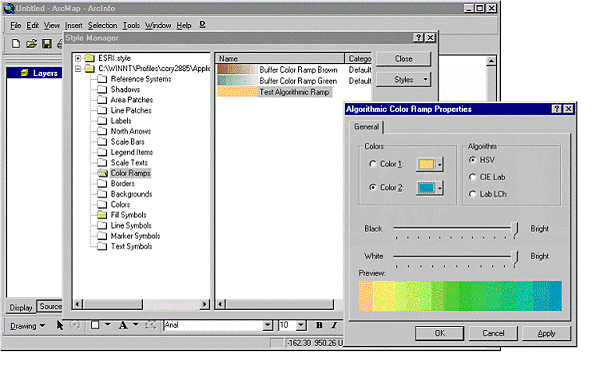Click the color ramp Preview strip
This screenshot has width=600, height=373.
[460, 296]
